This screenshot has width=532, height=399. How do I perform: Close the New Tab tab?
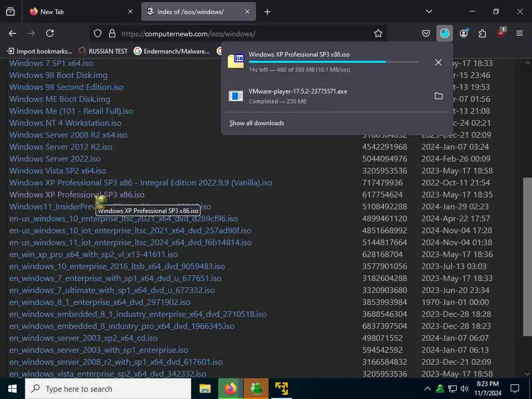click(130, 12)
